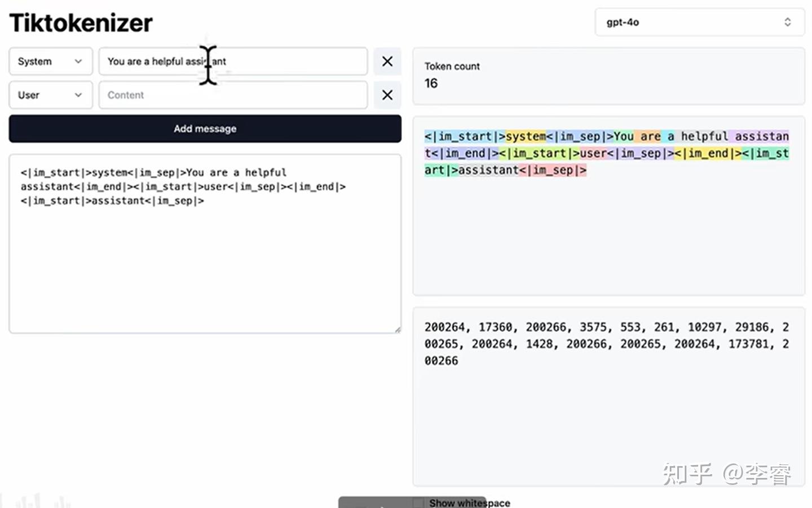
Task: Click the yellow 'system' token highlight
Action: [526, 137]
